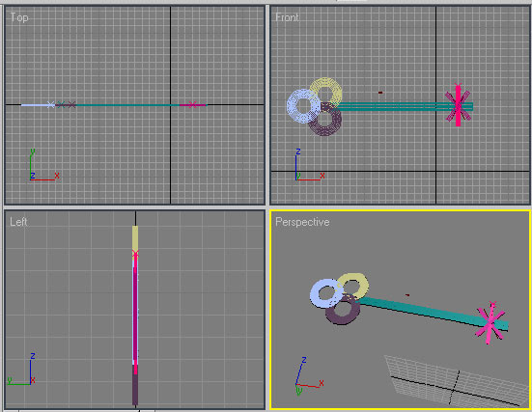Select the small dark red marker in Perspective viewport
The height and width of the screenshot is (412, 532).
407,295
